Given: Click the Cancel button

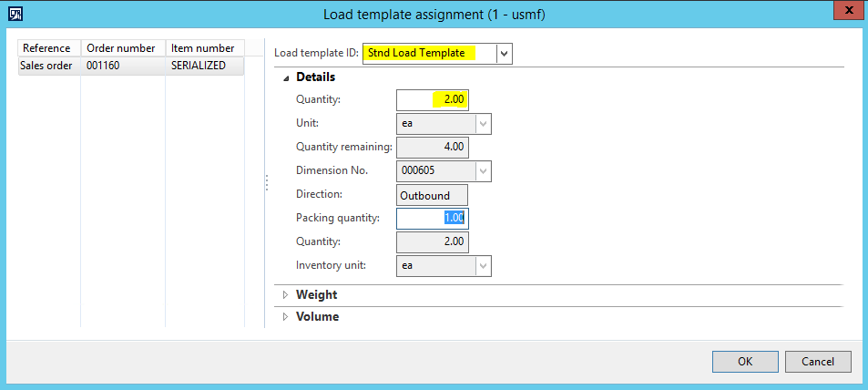Looking at the screenshot, I should pos(817,362).
